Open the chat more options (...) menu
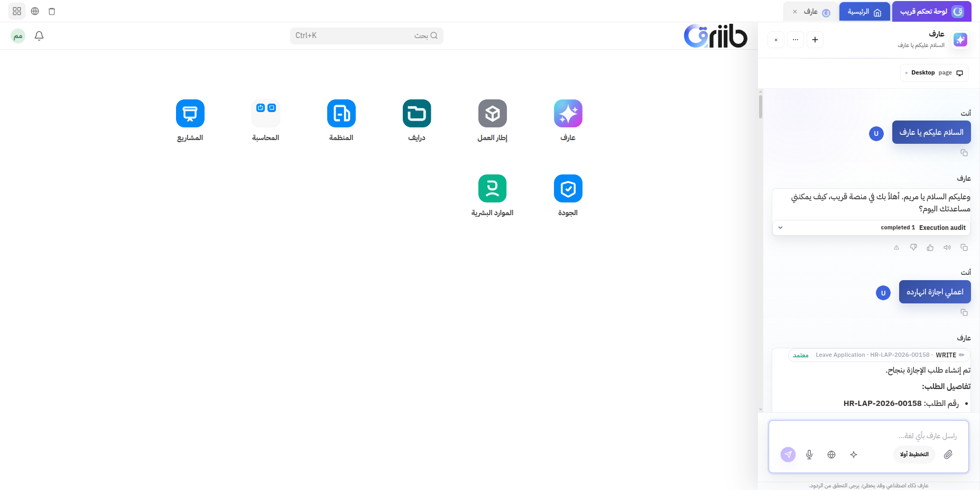The width and height of the screenshot is (980, 490). (796, 40)
